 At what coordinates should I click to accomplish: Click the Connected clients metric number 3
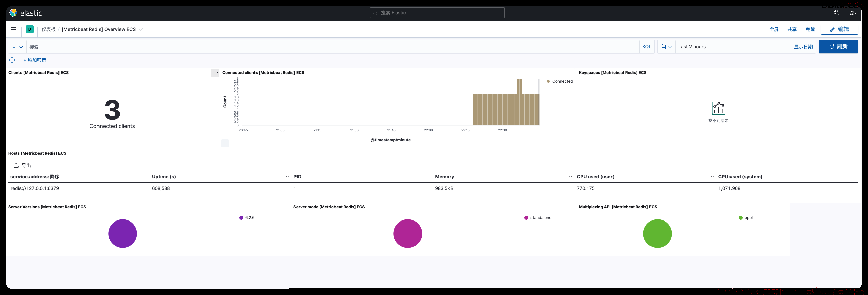112,110
